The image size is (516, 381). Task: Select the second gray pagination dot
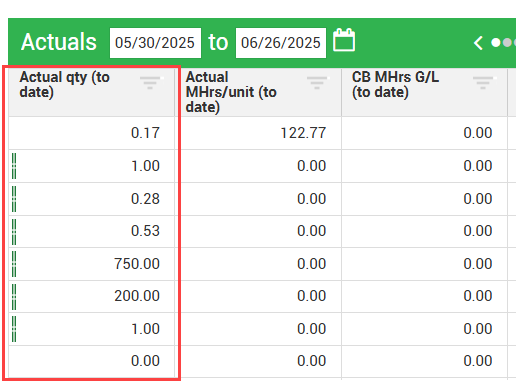pyautogui.click(x=507, y=43)
